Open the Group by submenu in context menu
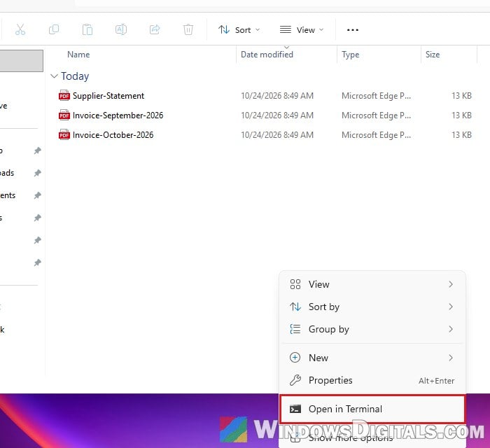The width and height of the screenshot is (490, 448). pyautogui.click(x=372, y=329)
